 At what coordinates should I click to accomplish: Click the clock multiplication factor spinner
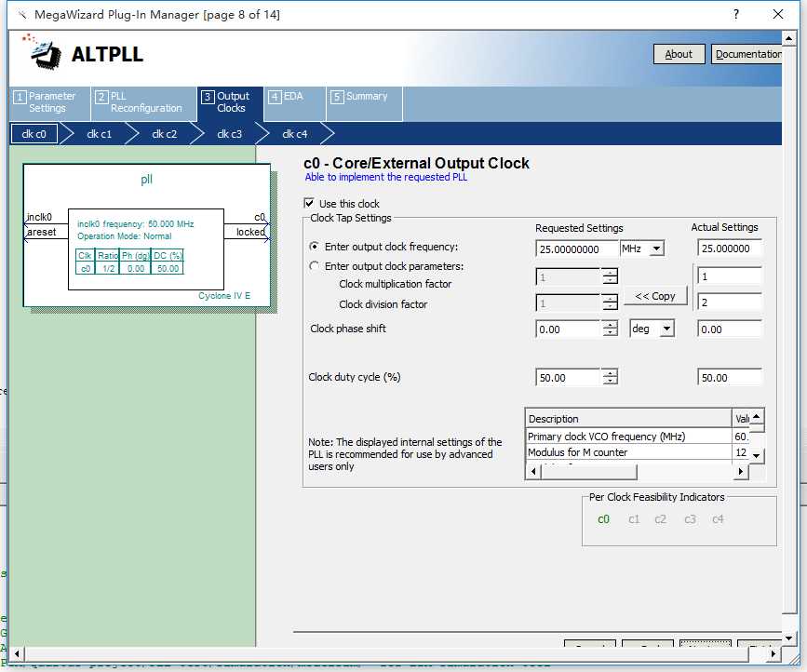click(610, 276)
